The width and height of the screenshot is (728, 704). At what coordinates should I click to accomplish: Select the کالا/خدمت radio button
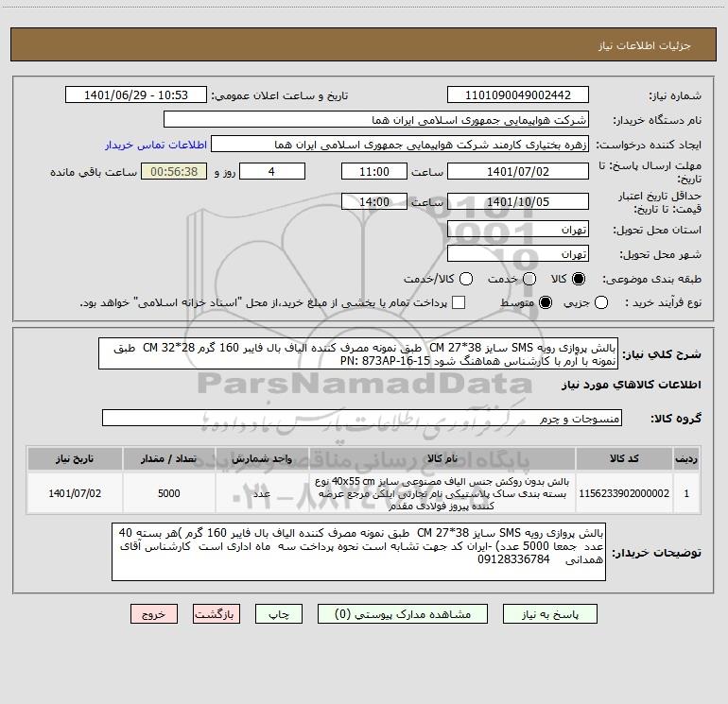[466, 279]
